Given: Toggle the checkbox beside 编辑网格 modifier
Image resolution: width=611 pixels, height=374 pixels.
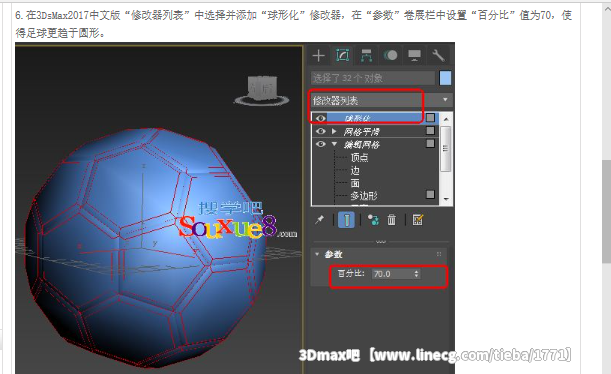Looking at the screenshot, I should [430, 143].
